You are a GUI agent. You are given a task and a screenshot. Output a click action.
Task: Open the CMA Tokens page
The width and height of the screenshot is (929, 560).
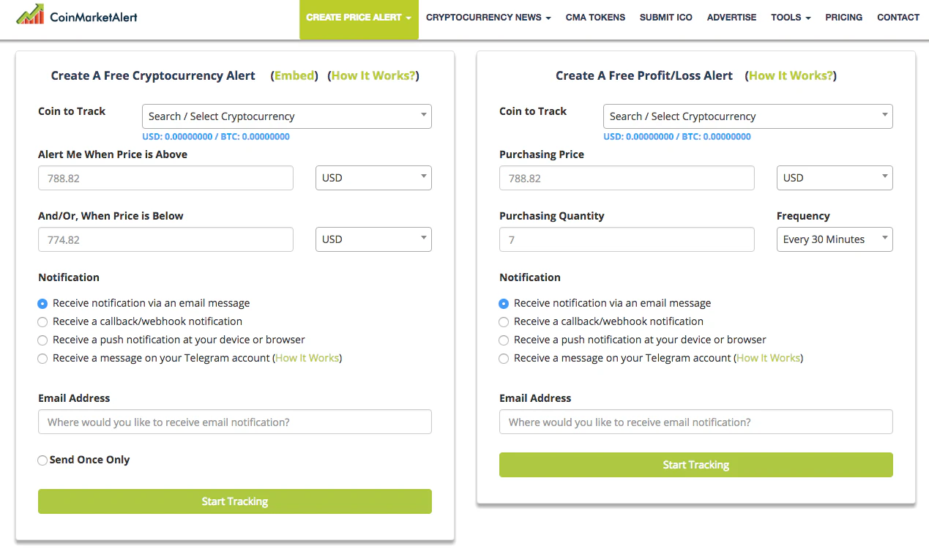[595, 18]
